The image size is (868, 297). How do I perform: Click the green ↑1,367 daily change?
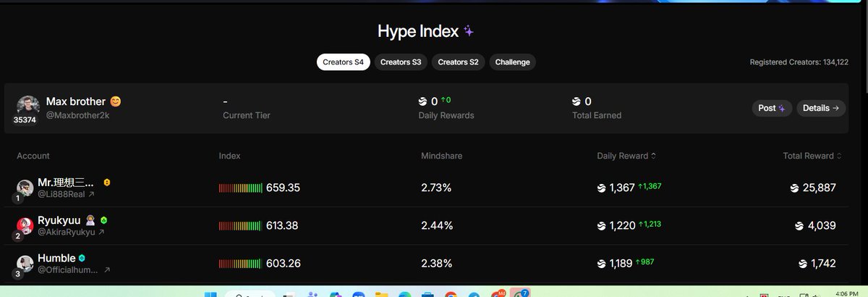tap(650, 187)
